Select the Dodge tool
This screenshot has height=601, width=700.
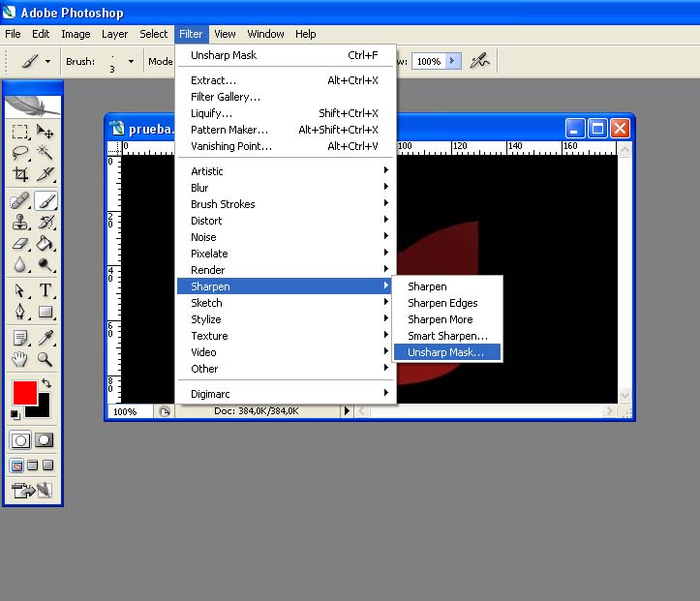tap(46, 264)
